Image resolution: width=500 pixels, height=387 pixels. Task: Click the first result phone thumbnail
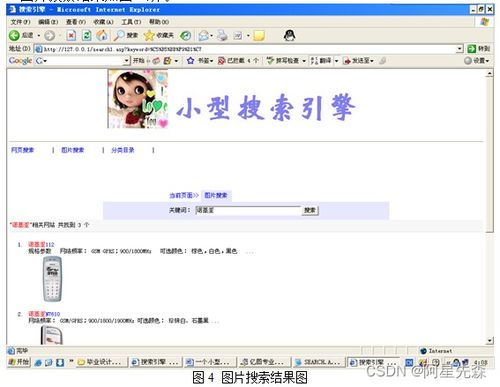52,279
